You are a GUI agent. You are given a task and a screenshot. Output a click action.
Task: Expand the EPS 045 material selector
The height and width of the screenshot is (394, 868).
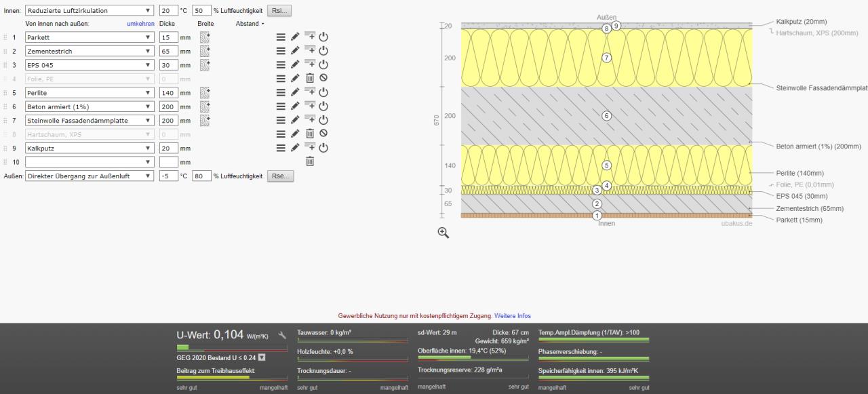pos(89,65)
